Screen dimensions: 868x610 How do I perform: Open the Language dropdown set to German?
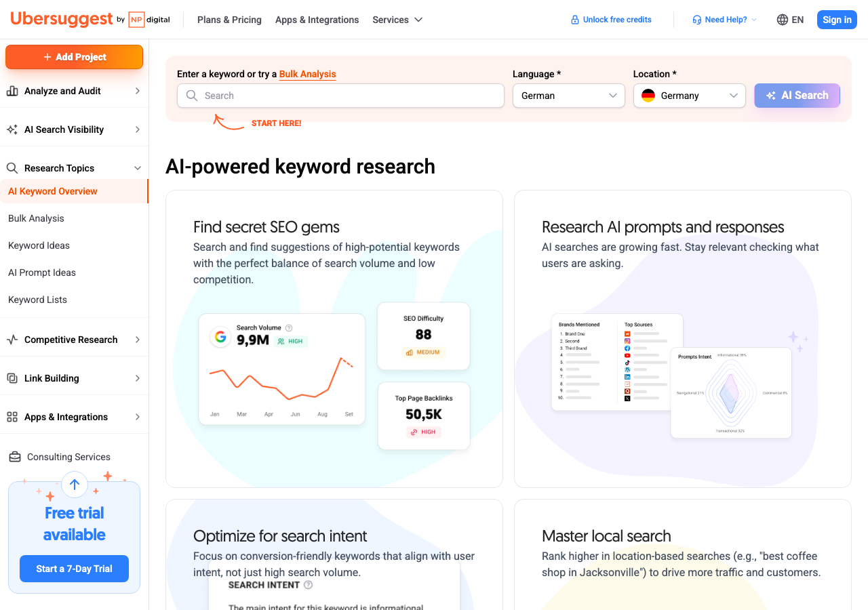568,96
